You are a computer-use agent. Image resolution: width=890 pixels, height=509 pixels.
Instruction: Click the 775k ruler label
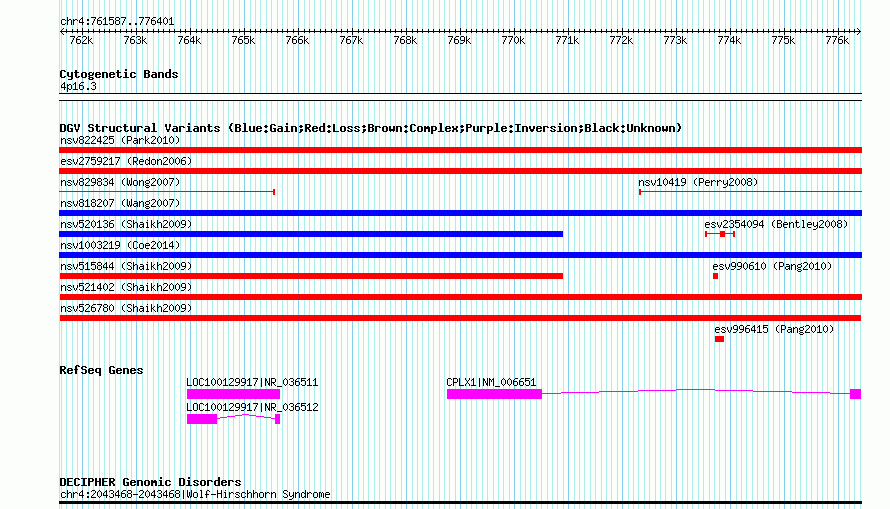783,40
